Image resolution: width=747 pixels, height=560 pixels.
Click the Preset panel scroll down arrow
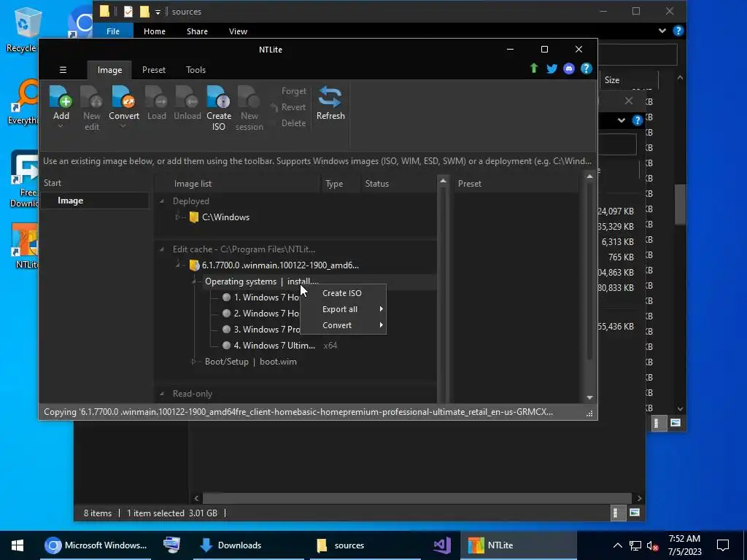click(x=589, y=397)
